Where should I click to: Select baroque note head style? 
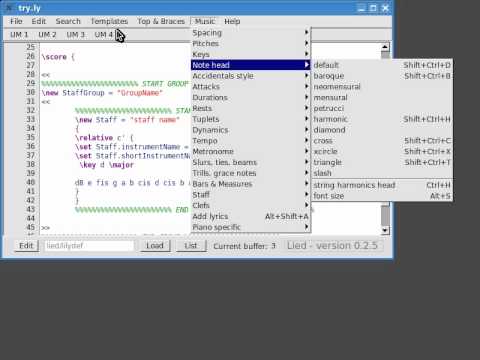pos(382,76)
